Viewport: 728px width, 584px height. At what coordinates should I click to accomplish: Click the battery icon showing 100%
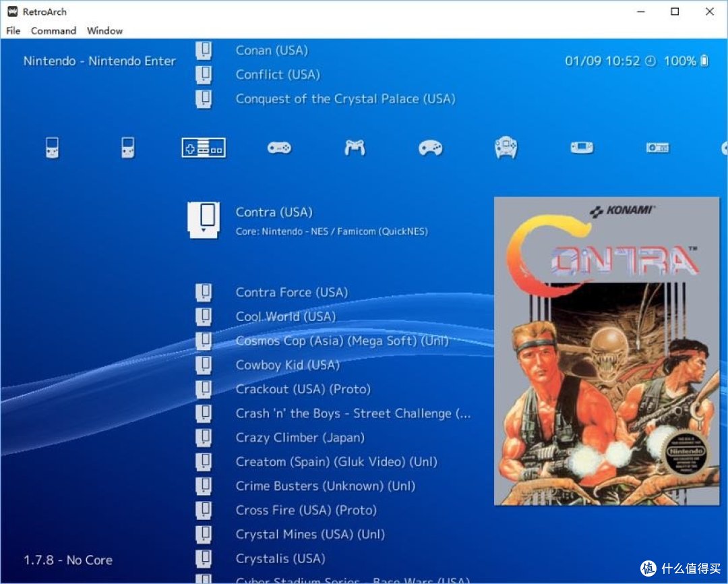[x=704, y=61]
